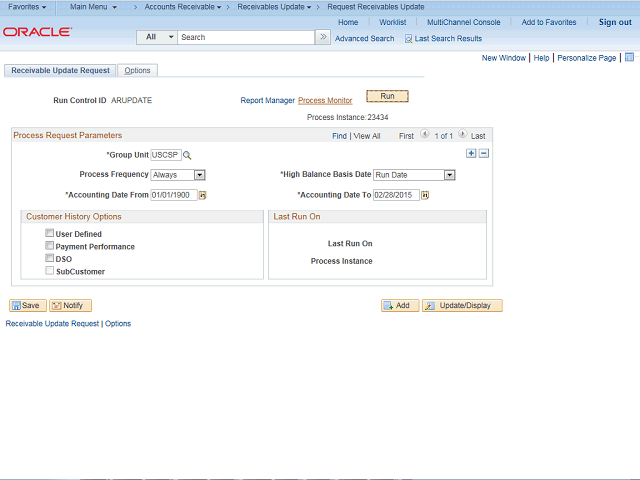The height and width of the screenshot is (480, 640).
Task: Enable the User Defined checkbox
Action: pyautogui.click(x=49, y=233)
